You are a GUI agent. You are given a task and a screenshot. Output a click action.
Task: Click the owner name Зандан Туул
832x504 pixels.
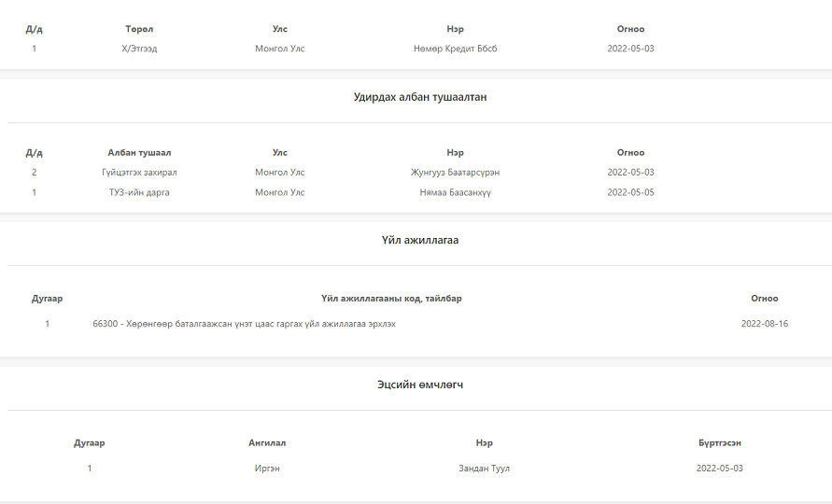click(484, 469)
